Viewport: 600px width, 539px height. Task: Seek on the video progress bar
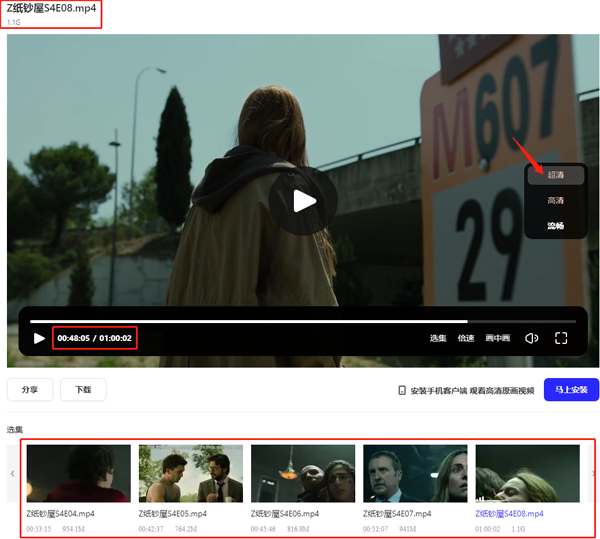(303, 322)
